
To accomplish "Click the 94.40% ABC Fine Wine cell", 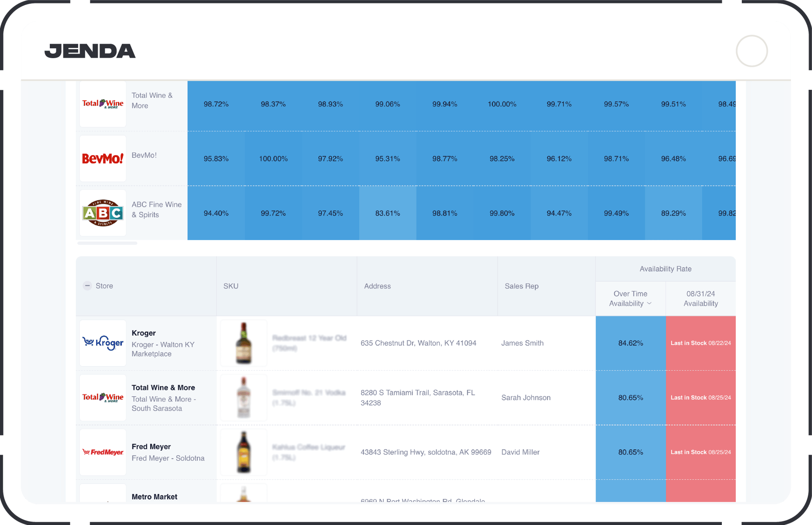I will (x=216, y=213).
